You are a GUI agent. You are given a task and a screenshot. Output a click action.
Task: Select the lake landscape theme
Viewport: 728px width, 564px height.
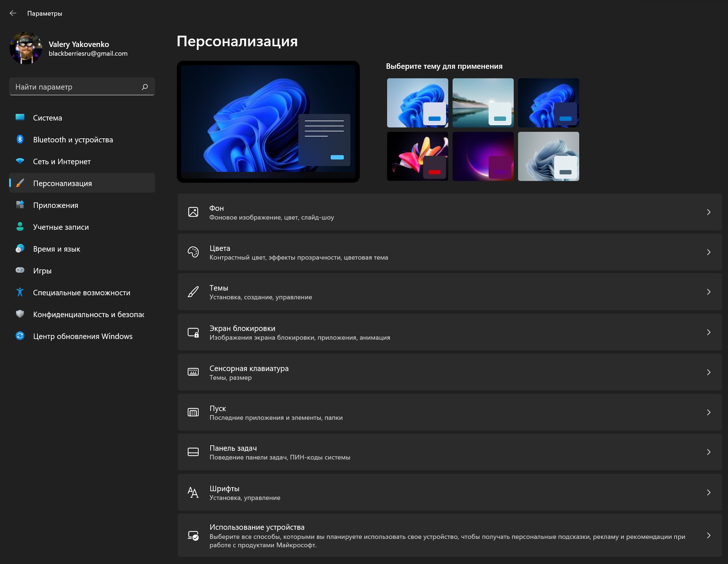[483, 103]
